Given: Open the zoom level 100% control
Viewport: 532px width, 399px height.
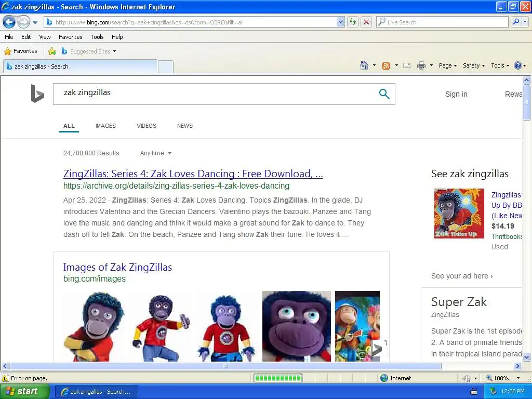Looking at the screenshot, I should coord(503,378).
